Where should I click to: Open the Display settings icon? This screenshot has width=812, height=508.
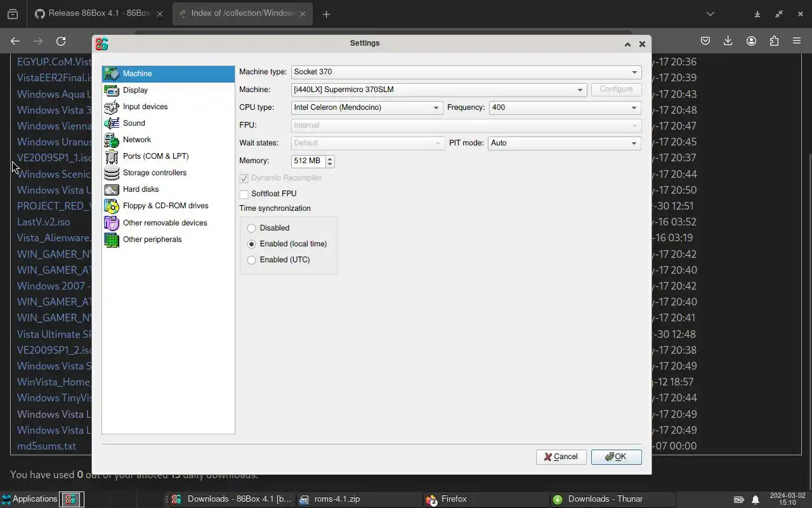pos(111,90)
